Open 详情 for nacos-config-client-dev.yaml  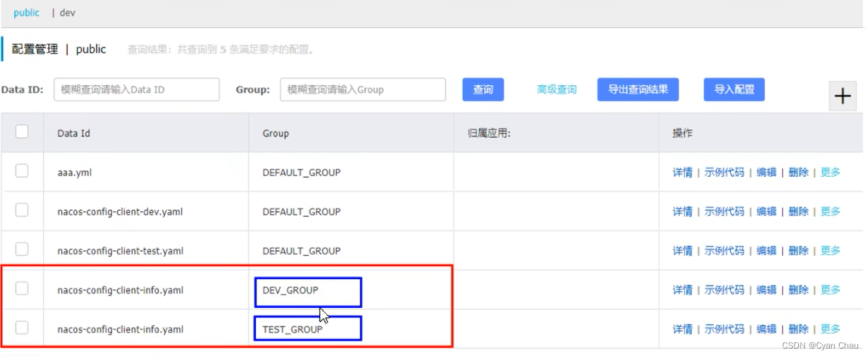(683, 211)
